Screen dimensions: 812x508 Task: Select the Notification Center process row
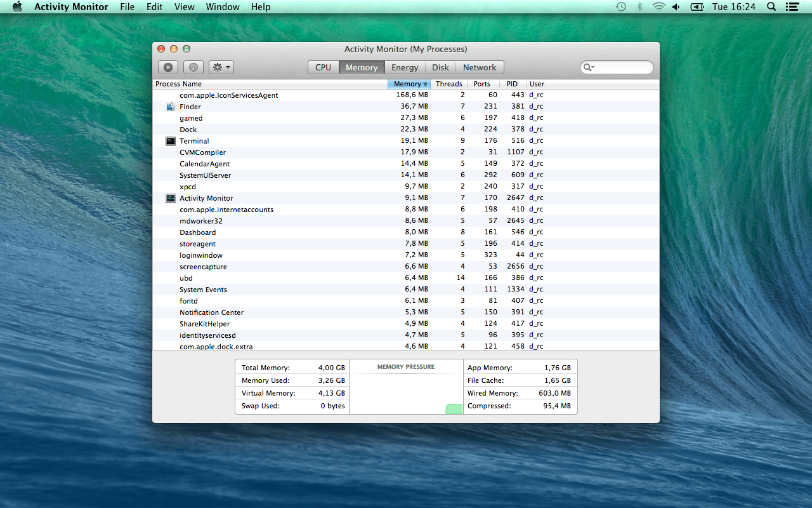click(406, 312)
